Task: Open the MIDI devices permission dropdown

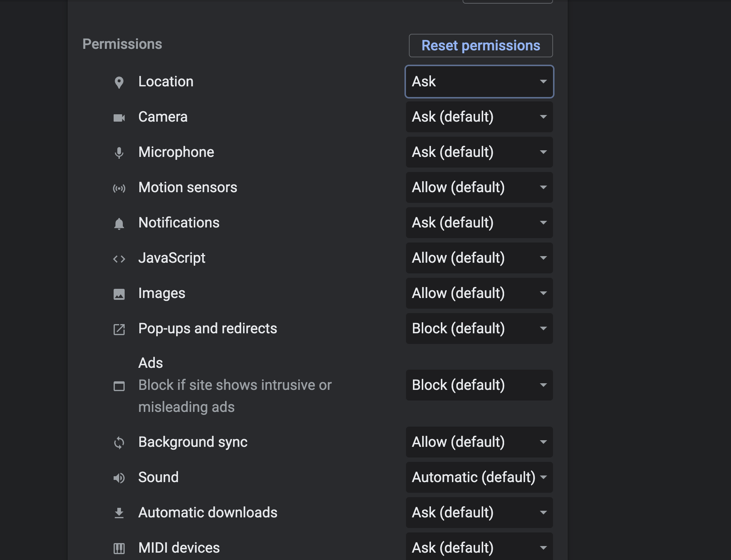Action: (x=479, y=548)
